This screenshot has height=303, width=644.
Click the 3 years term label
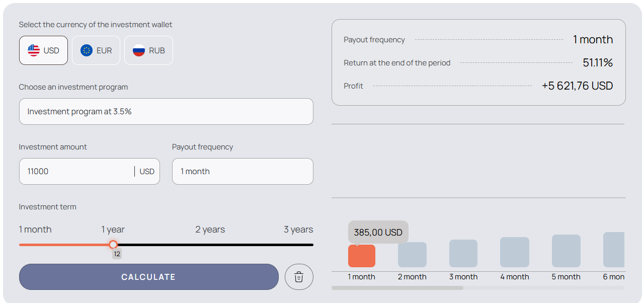[298, 230]
